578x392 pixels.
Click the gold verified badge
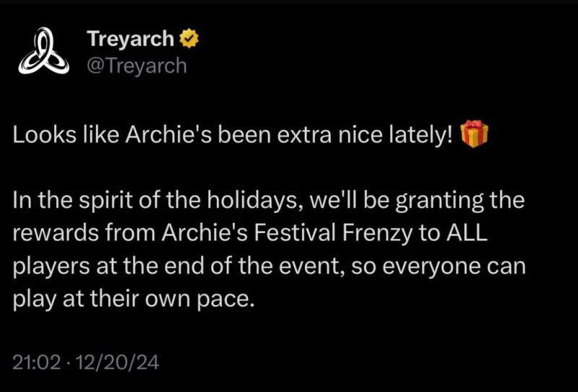[x=190, y=37]
